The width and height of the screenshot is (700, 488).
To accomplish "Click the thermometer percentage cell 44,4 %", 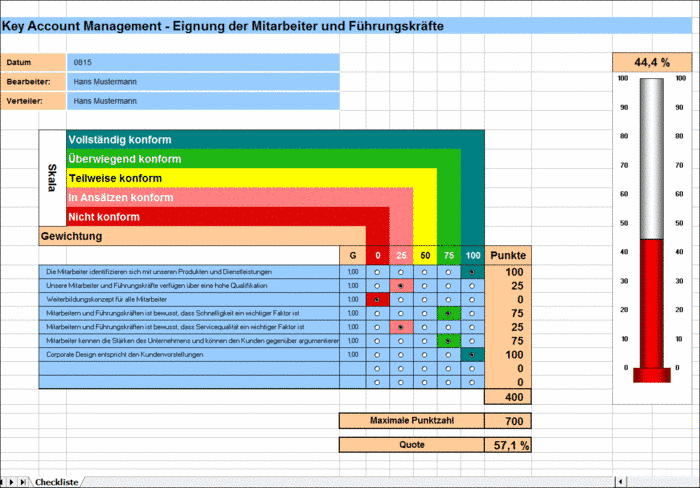I will [652, 63].
